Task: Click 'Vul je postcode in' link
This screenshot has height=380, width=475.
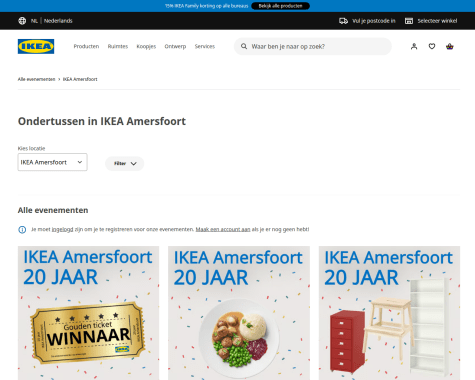Action: pyautogui.click(x=374, y=21)
